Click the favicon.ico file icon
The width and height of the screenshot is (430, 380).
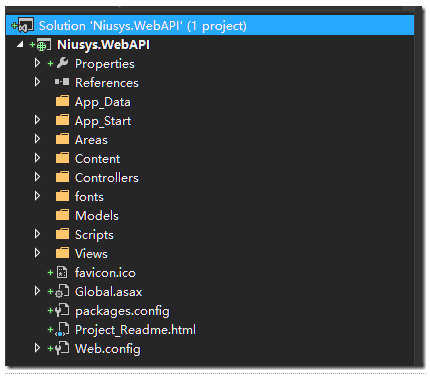point(62,272)
